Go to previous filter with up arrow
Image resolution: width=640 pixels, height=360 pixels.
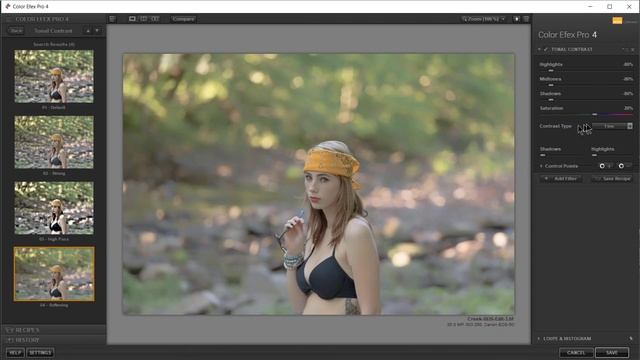point(88,31)
